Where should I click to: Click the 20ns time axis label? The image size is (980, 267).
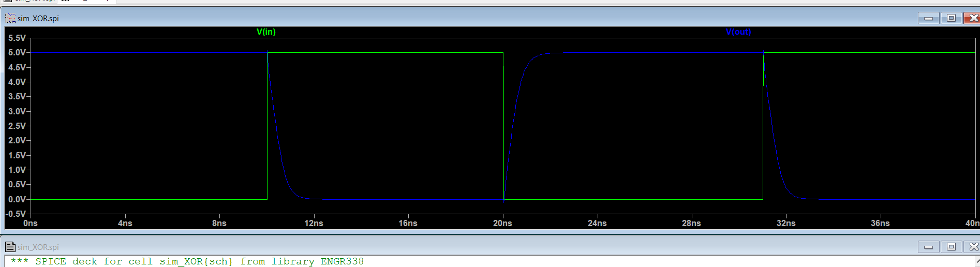[502, 223]
